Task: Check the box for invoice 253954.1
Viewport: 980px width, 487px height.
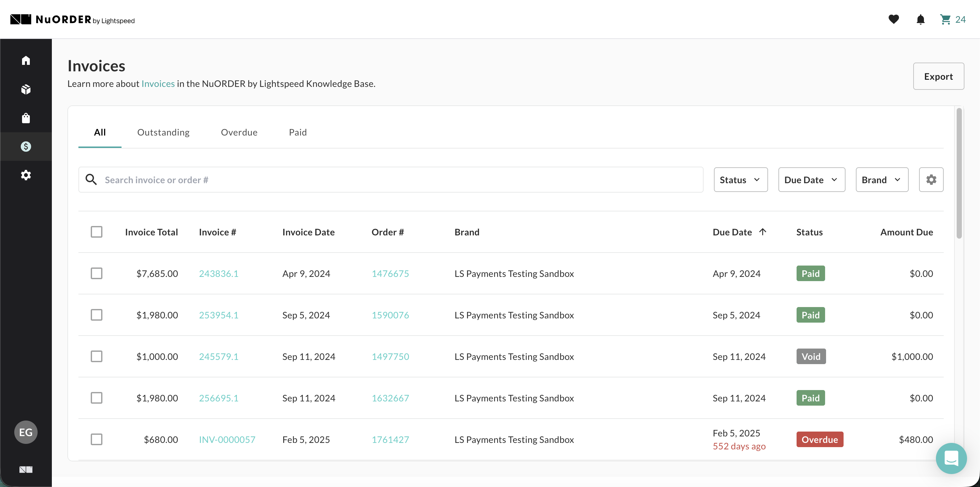Action: pyautogui.click(x=97, y=315)
